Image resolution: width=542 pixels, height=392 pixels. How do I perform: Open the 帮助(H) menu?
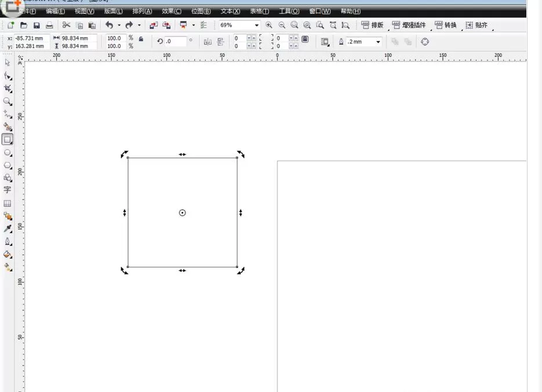coord(351,11)
